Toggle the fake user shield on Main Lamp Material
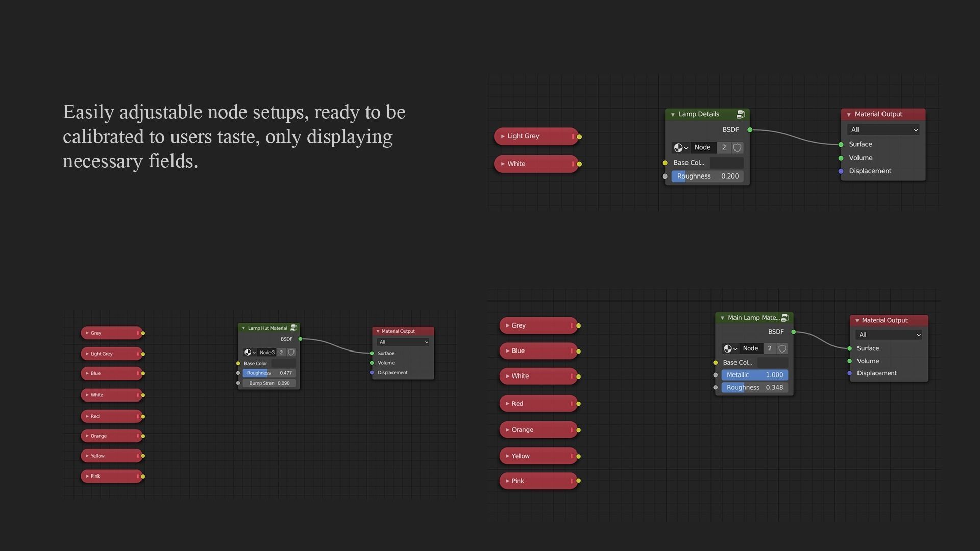Screen dimensions: 980x551 (x=782, y=348)
